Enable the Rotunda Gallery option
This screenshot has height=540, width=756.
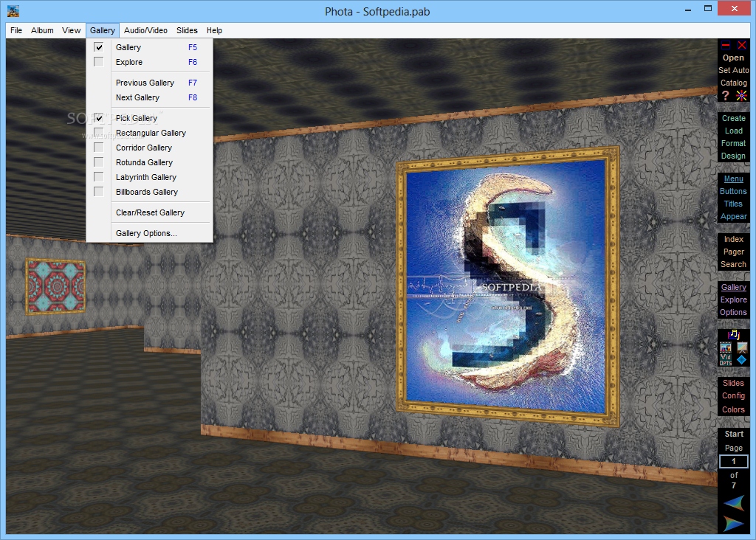coord(99,162)
